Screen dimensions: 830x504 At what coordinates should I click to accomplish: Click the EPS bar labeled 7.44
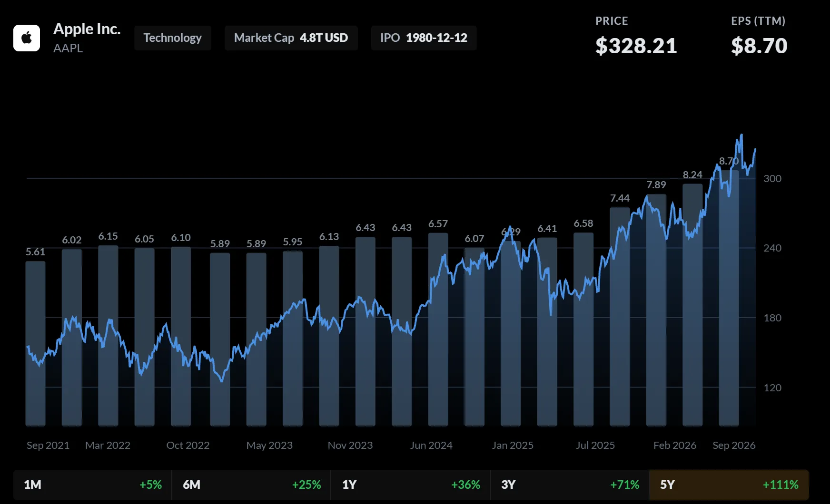pyautogui.click(x=620, y=317)
